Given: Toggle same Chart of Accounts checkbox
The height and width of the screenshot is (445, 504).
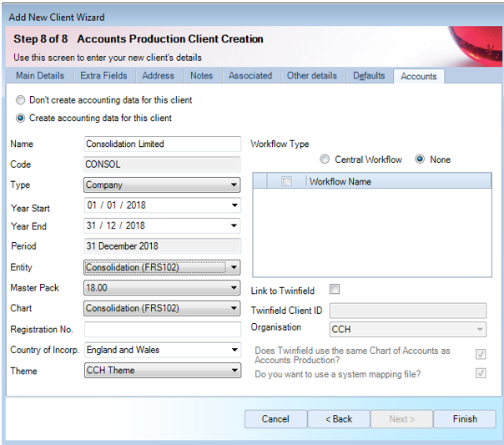Looking at the screenshot, I should click(481, 354).
